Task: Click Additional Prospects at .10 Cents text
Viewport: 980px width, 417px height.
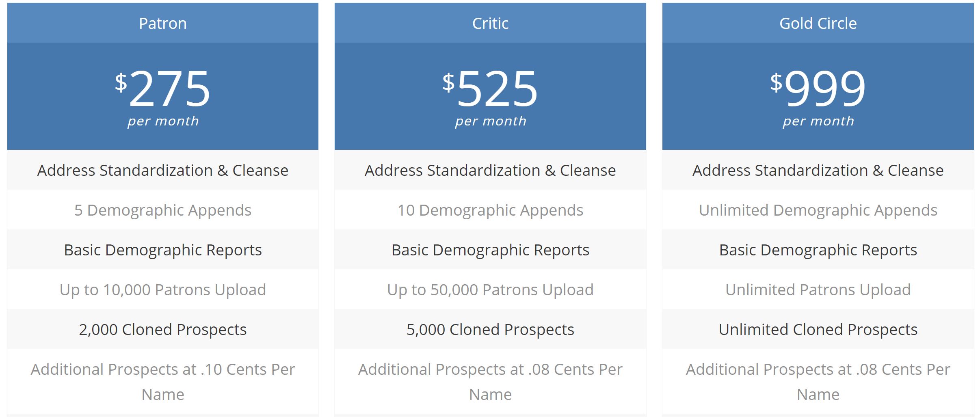Action: (x=162, y=369)
